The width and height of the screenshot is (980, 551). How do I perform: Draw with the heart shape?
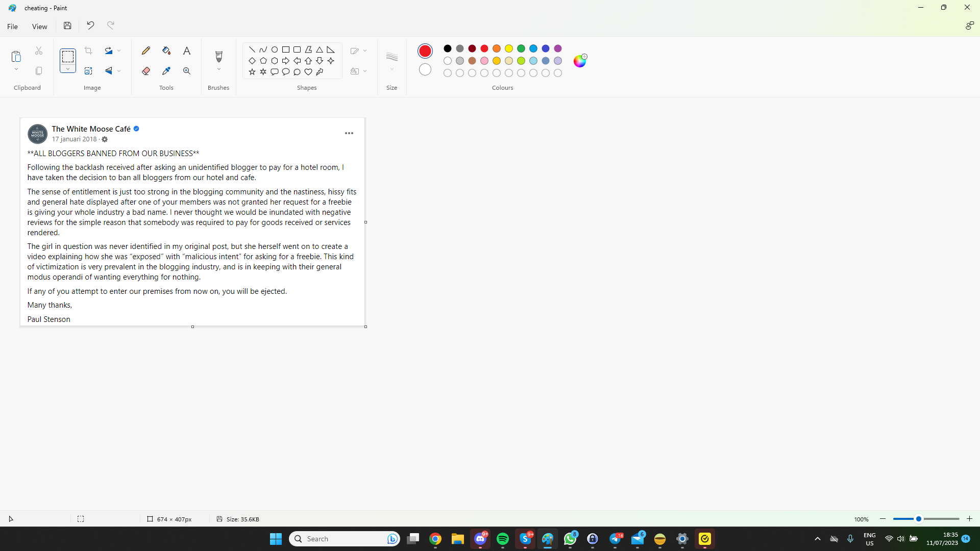click(x=308, y=72)
